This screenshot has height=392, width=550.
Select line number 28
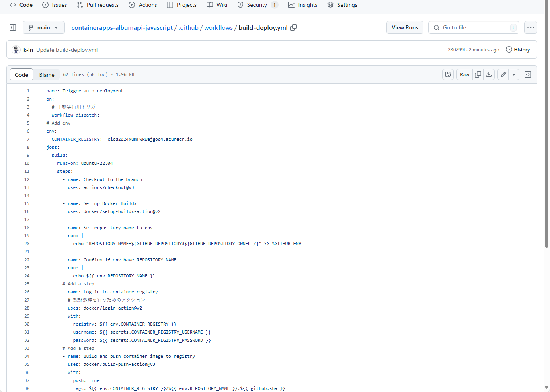pyautogui.click(x=27, y=308)
